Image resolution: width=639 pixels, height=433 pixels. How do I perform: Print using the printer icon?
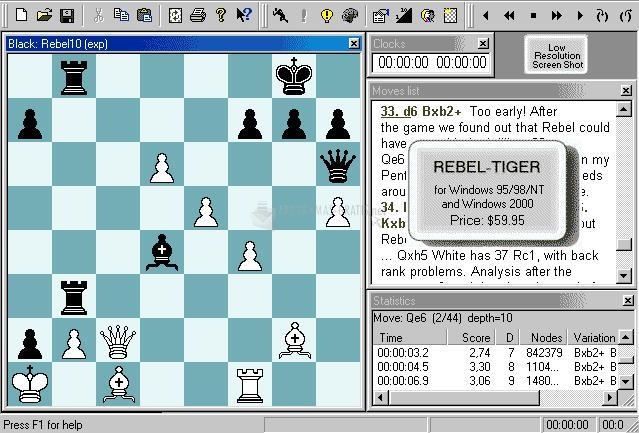pyautogui.click(x=198, y=15)
